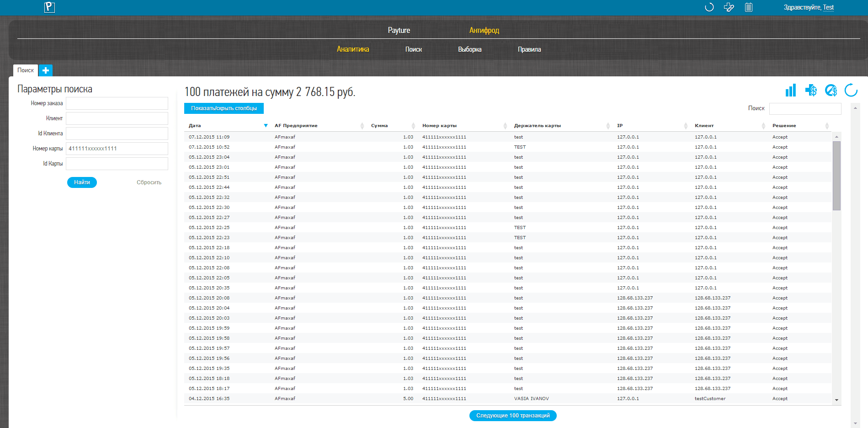Image resolution: width=868 pixels, height=428 pixels.
Task: Open the add-link icon in top bar
Action: (729, 7)
